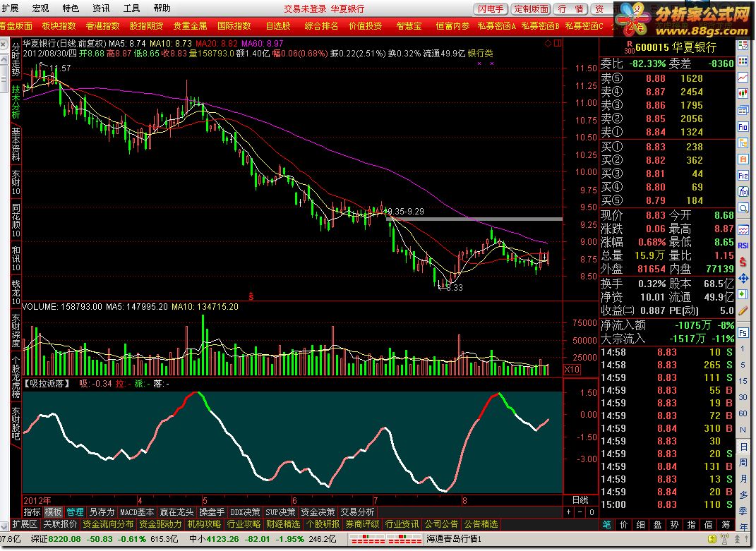Click the red diamond marker at chart corner

(548, 43)
